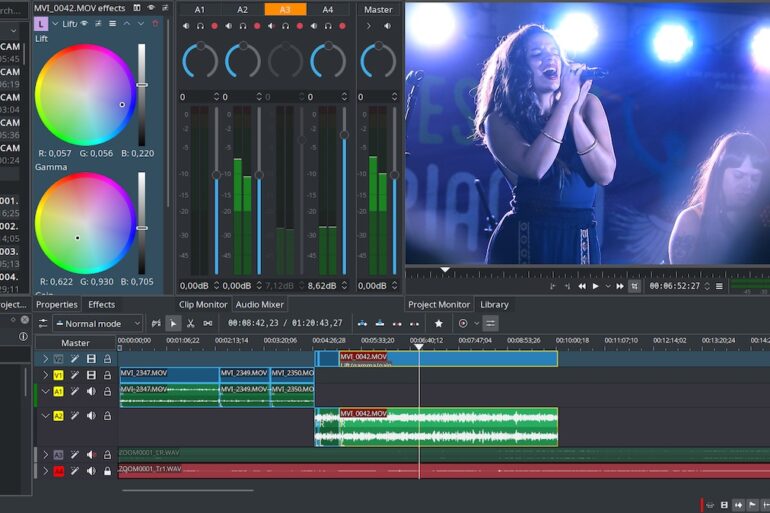Switch to the Effects tab
This screenshot has width=770, height=513.
point(101,304)
